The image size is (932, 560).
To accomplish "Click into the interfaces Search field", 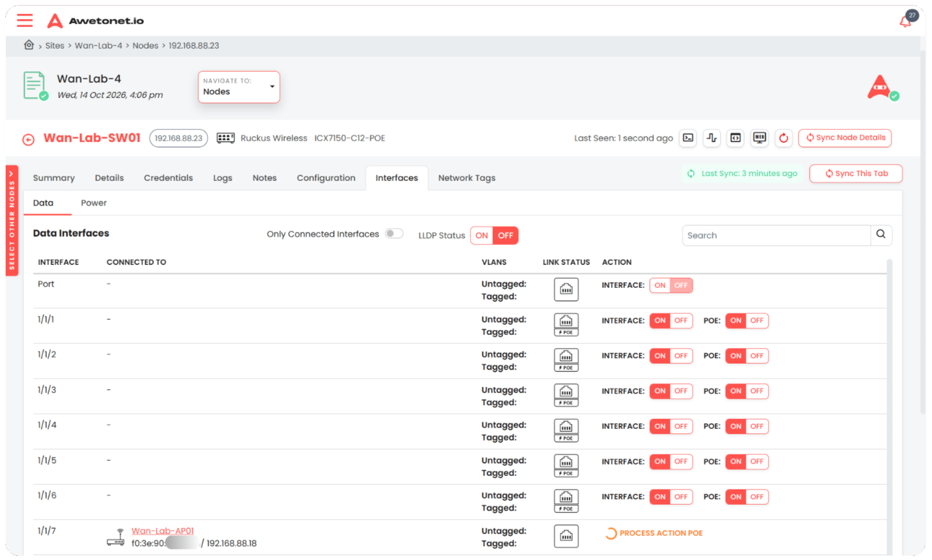I will 776,235.
